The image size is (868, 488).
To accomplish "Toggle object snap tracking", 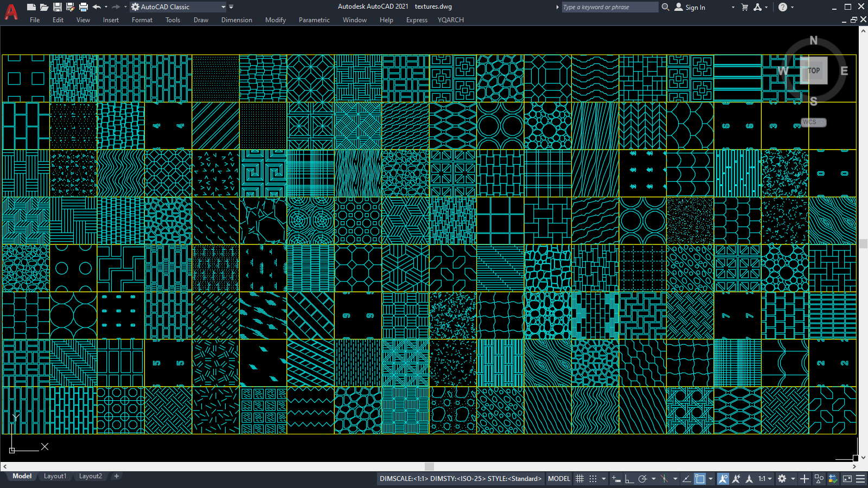I will [x=686, y=478].
